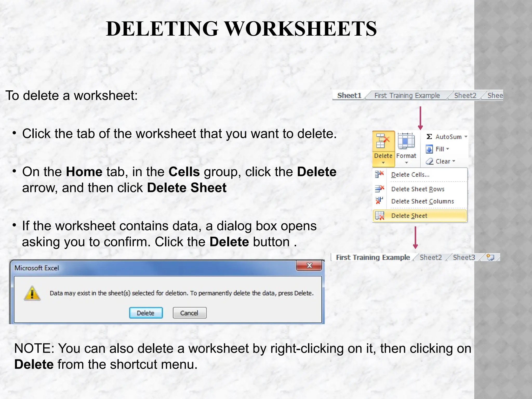532x399 pixels.
Task: Click the Clear eraser icon
Action: 429,161
